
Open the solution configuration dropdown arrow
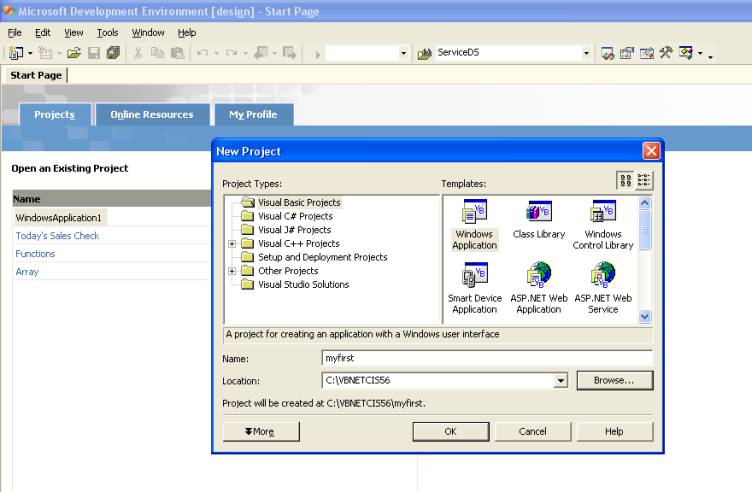tap(403, 53)
